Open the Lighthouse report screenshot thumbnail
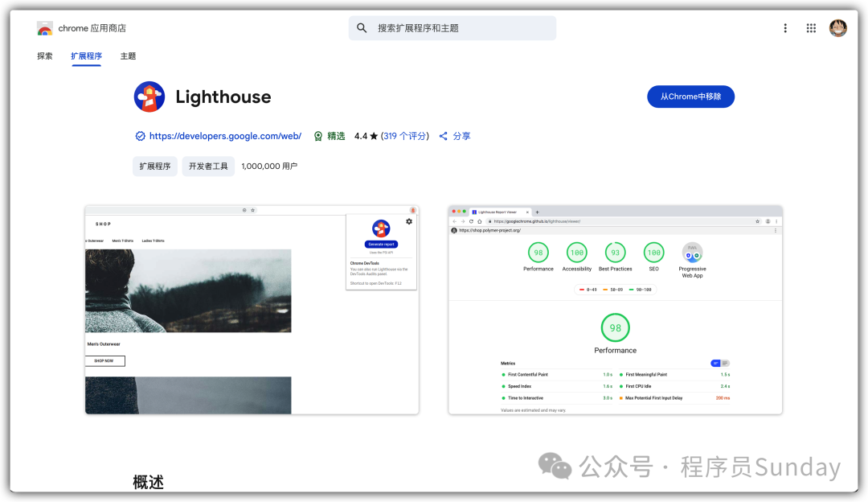 [x=615, y=310]
